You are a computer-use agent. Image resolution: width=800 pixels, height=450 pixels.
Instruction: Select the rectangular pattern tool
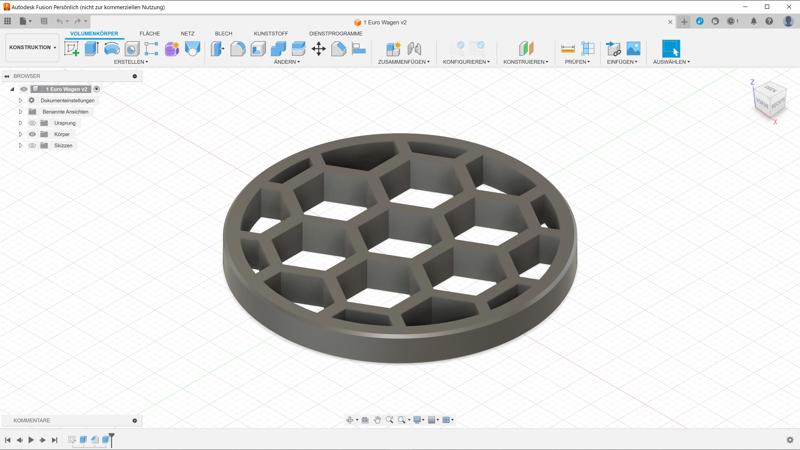152,48
